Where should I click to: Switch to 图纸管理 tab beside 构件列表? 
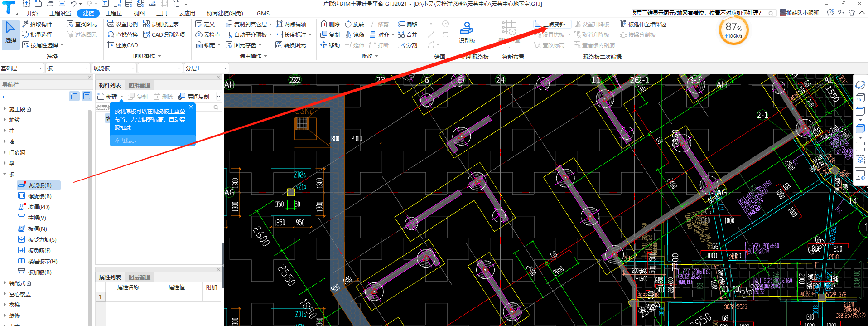(x=140, y=85)
